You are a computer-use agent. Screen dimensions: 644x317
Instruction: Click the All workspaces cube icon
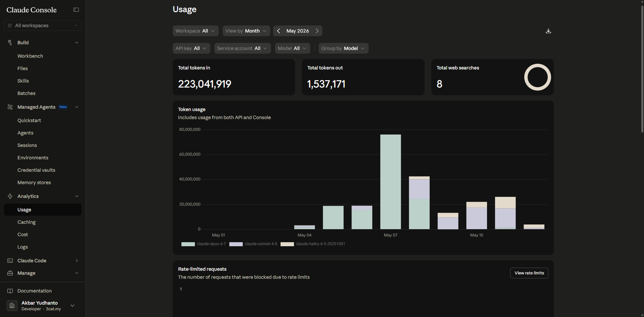coord(10,25)
